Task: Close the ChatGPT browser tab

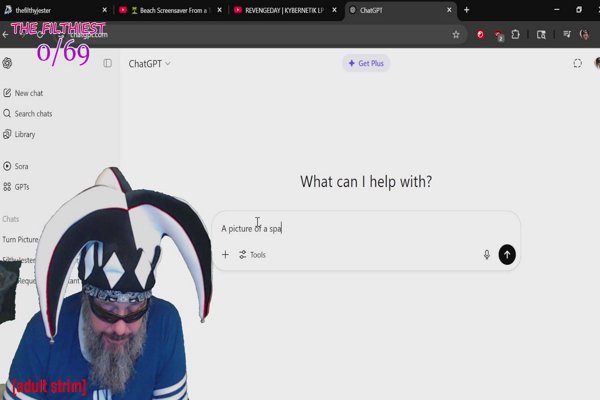Action: click(x=449, y=10)
